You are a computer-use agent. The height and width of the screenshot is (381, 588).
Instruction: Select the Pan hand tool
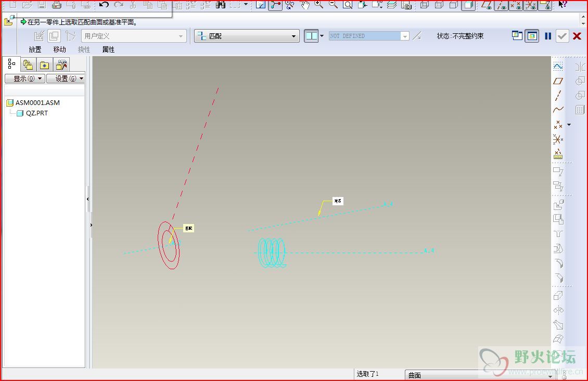305,5
